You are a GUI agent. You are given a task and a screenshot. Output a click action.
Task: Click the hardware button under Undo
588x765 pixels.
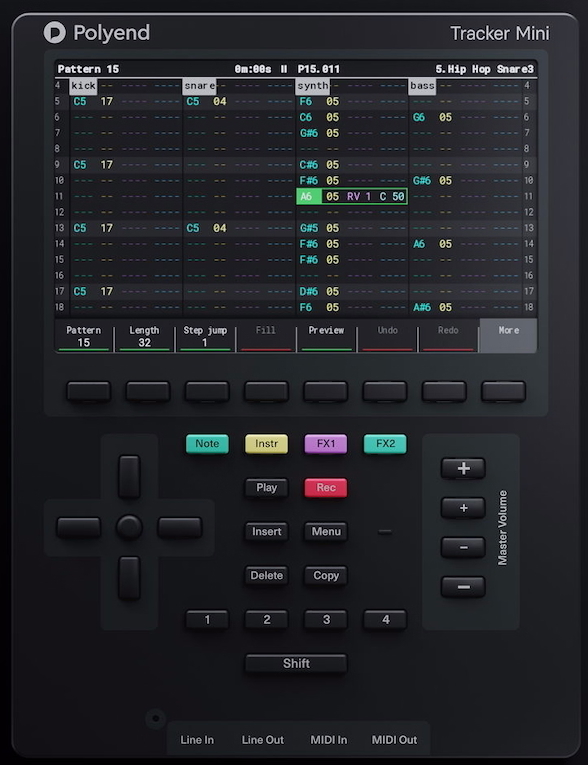385,392
